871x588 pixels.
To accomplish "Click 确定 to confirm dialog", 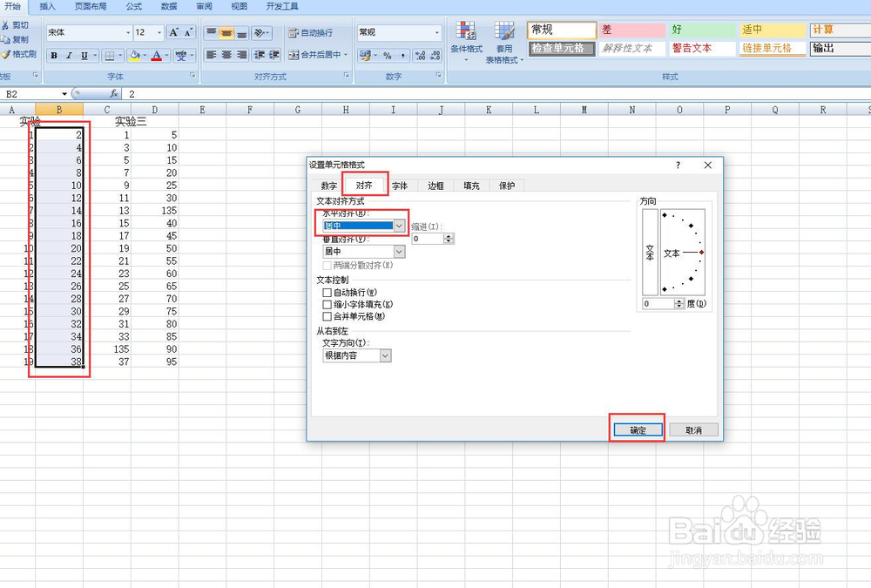I will pos(638,429).
